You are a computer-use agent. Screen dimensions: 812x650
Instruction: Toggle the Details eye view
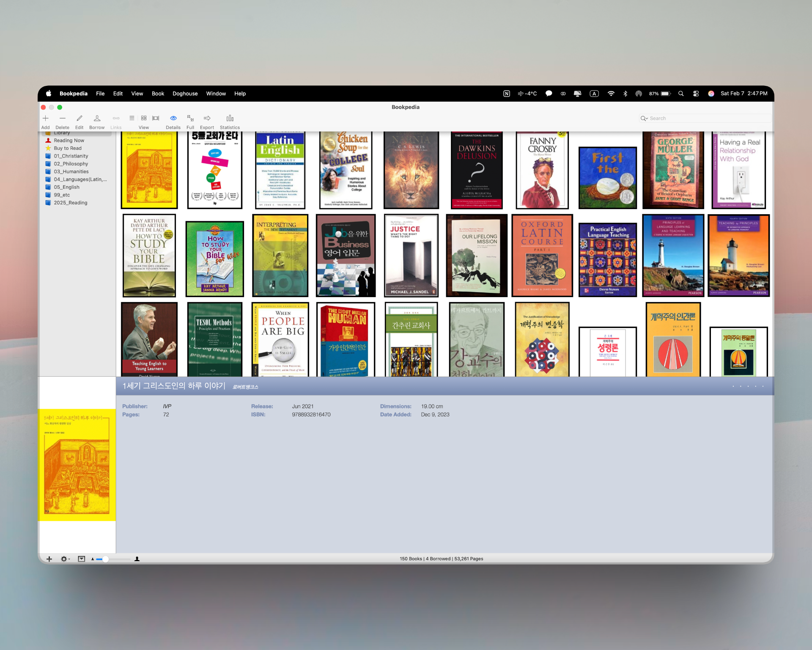173,118
